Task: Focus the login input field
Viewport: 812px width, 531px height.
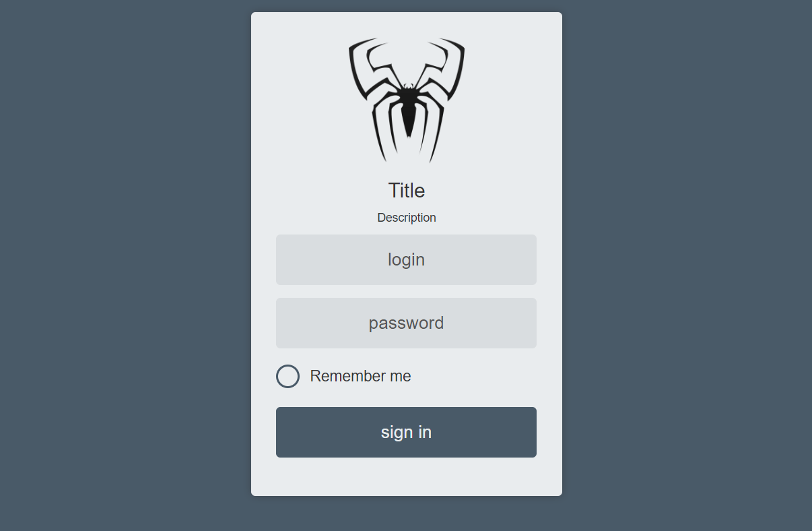Action: point(406,259)
